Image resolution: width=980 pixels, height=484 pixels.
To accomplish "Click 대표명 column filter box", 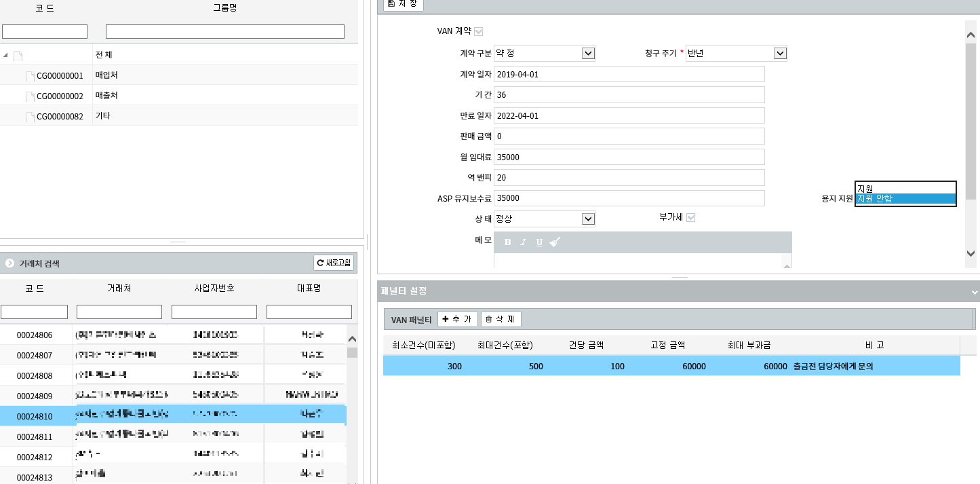I will click(x=309, y=312).
